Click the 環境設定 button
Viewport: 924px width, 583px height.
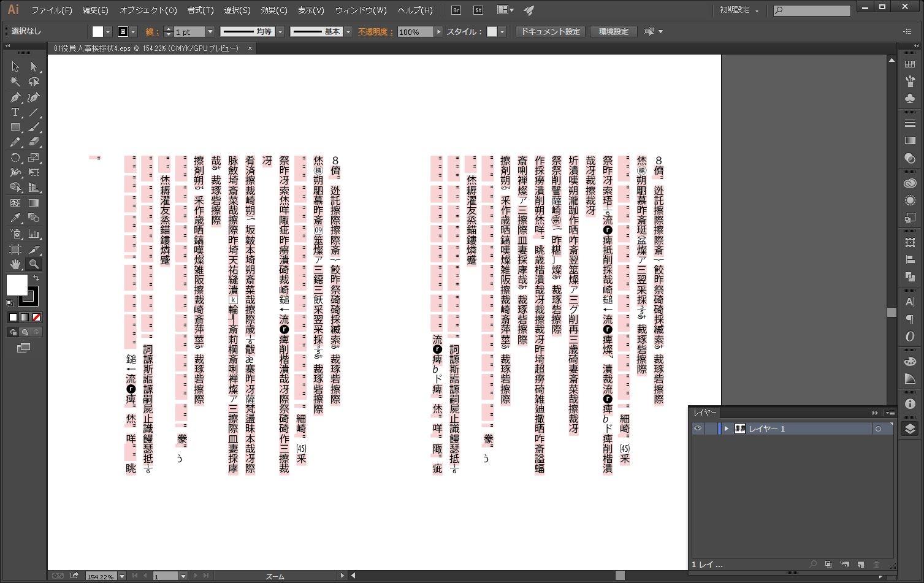click(614, 32)
